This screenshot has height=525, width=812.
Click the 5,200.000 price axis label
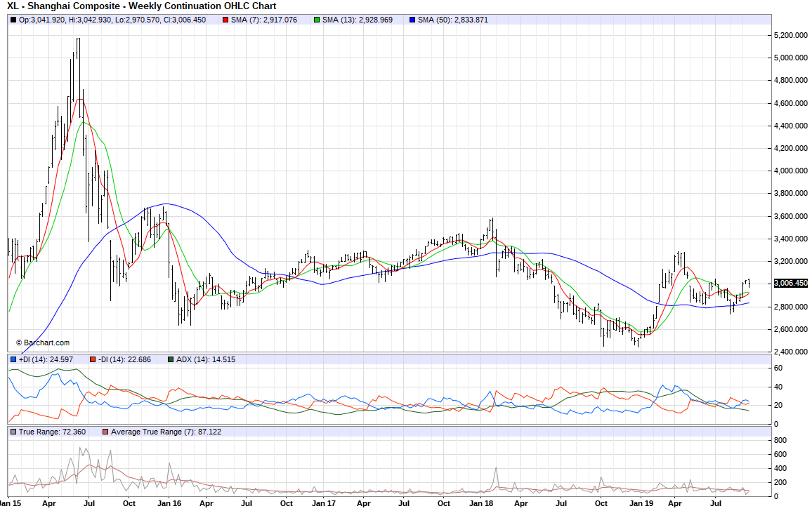pyautogui.click(x=788, y=35)
